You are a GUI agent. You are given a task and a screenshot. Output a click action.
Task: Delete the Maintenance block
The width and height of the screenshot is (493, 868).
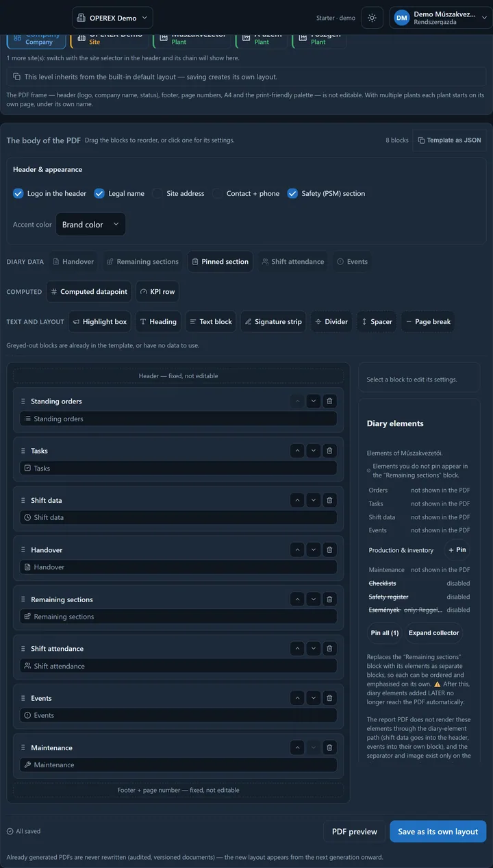(329, 747)
